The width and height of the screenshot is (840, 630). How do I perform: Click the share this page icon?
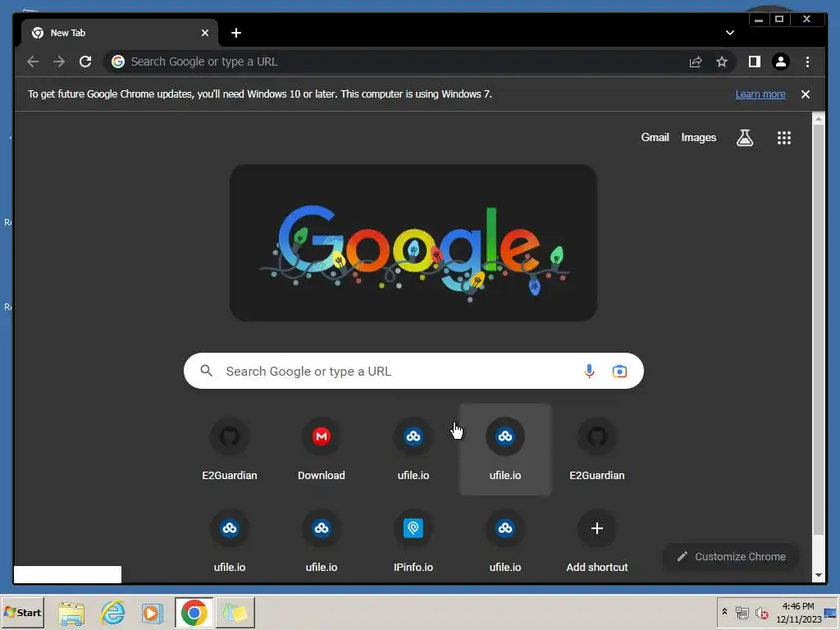coord(696,62)
